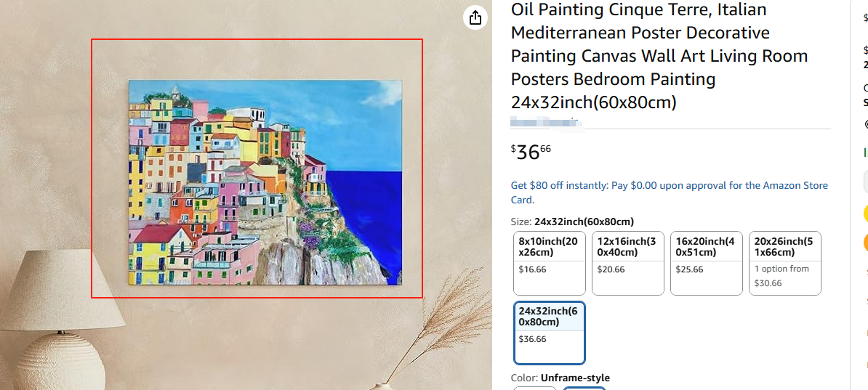Click the $36.66 product price
This screenshot has width=868, height=390.
531,152
